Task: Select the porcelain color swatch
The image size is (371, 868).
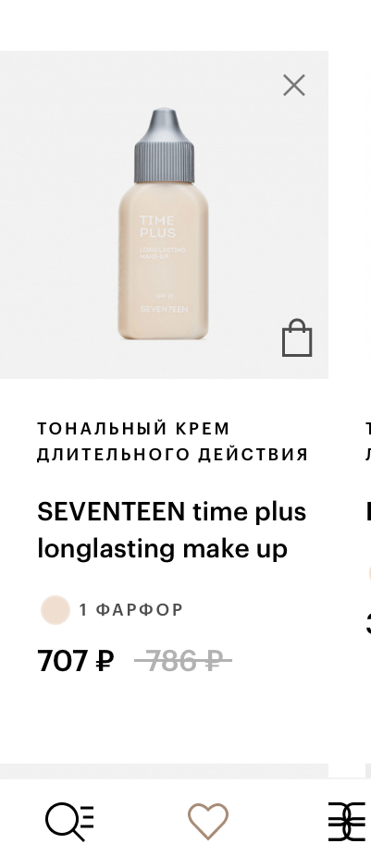Action: point(56,609)
